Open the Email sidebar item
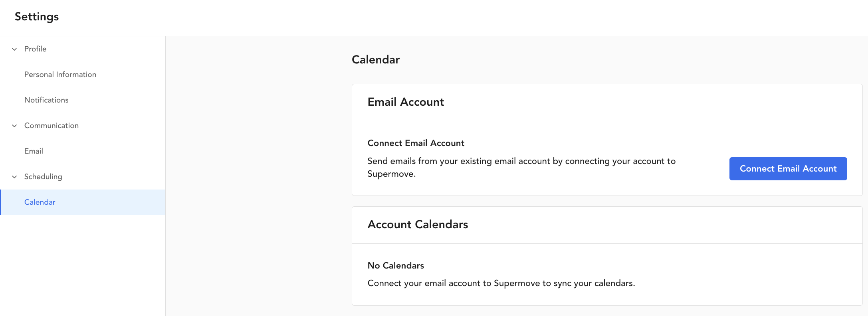This screenshot has height=316, width=868. 34,151
